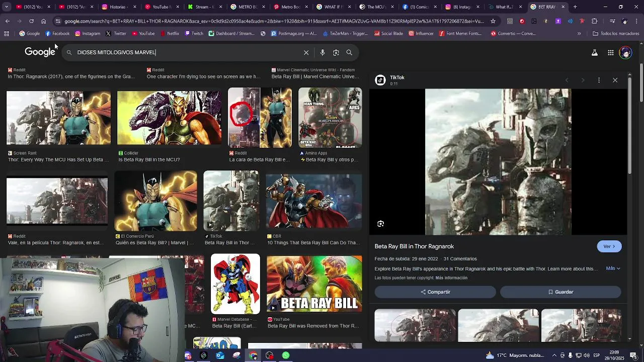
Task: Reload the page
Action: [x=31, y=21]
